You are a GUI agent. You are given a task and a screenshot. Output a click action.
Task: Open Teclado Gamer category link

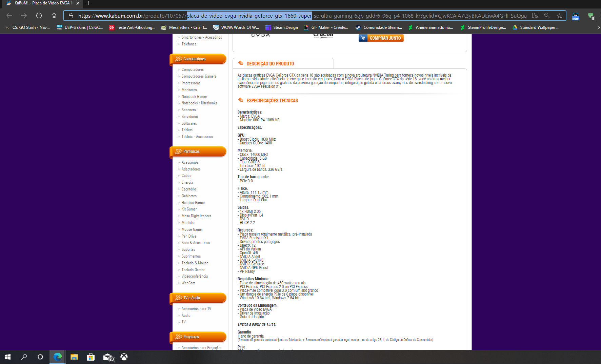tap(193, 270)
